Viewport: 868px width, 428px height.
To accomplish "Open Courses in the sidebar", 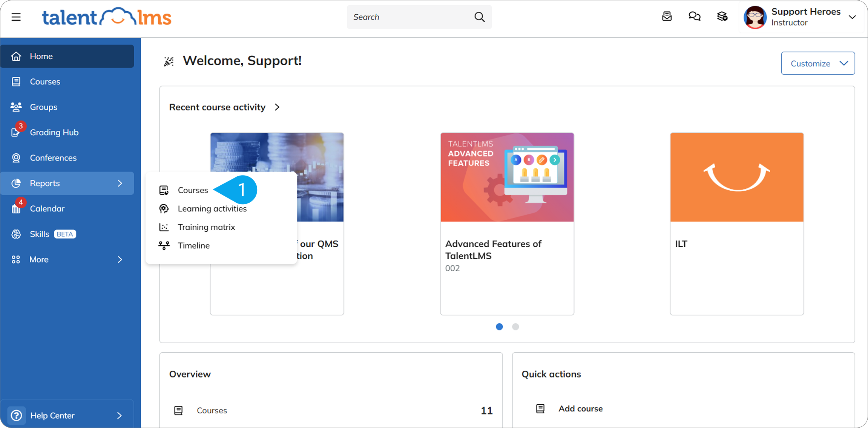I will [x=67, y=81].
